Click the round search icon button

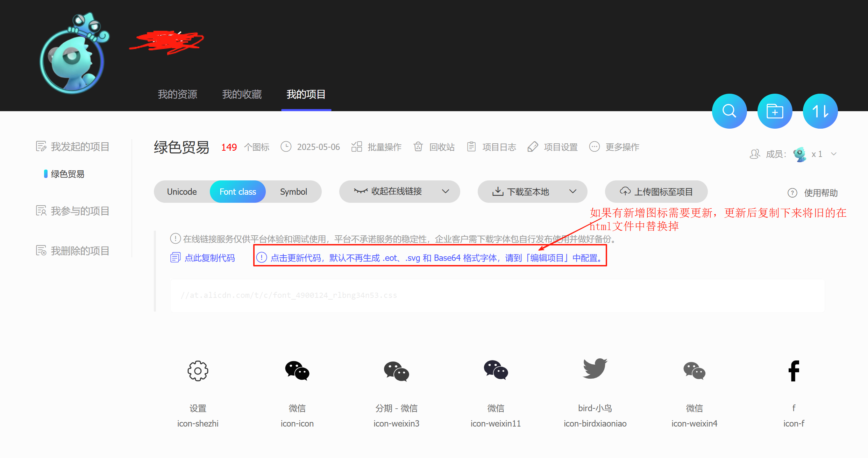729,111
